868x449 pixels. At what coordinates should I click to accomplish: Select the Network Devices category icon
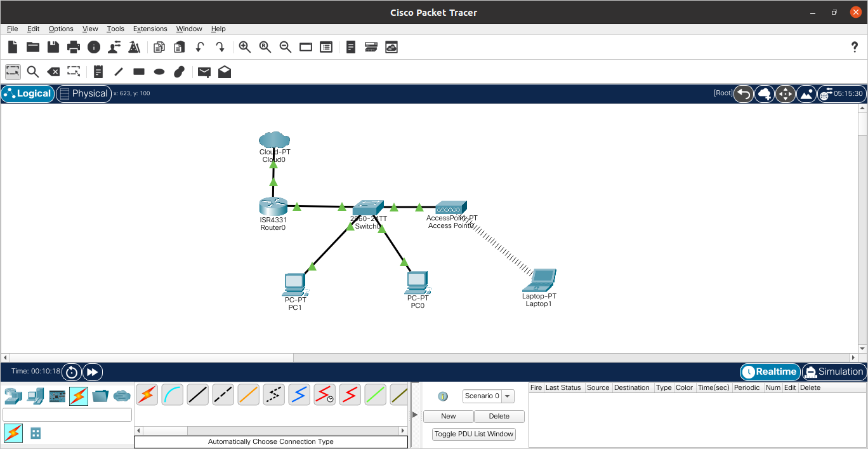[x=14, y=396]
